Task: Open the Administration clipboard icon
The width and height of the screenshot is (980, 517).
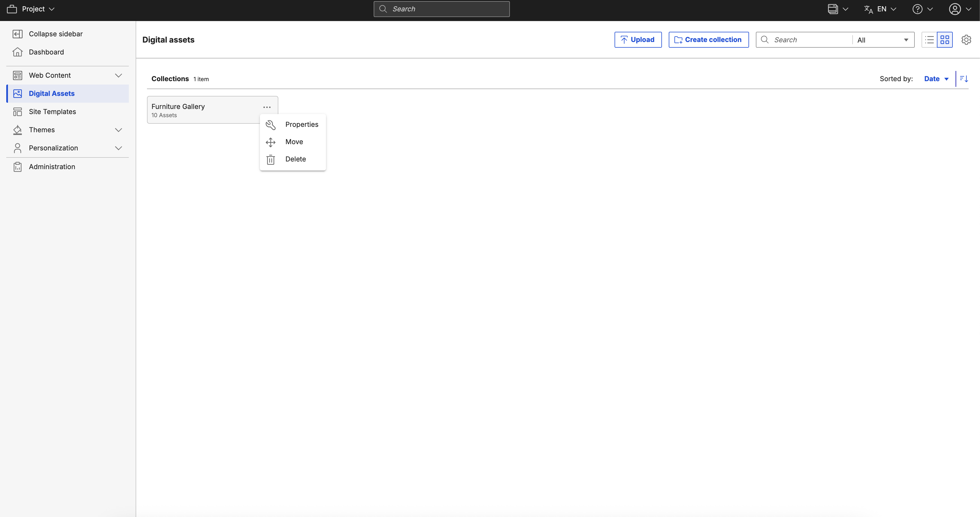Action: point(18,167)
